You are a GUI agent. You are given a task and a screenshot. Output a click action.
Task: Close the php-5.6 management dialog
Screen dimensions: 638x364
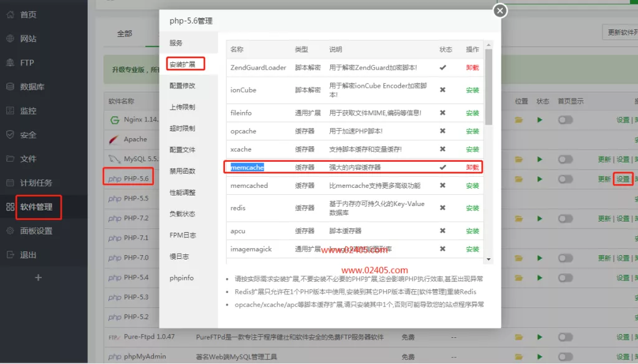[x=500, y=11]
